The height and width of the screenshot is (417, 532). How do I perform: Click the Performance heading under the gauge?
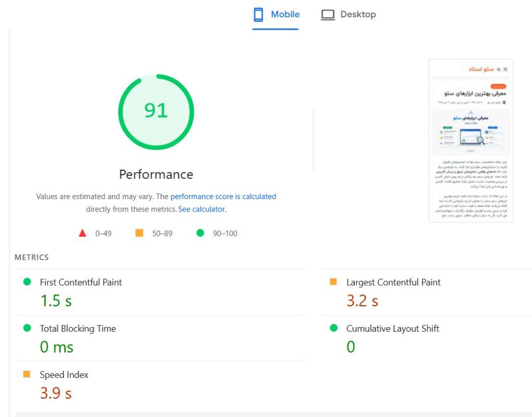[x=156, y=175]
